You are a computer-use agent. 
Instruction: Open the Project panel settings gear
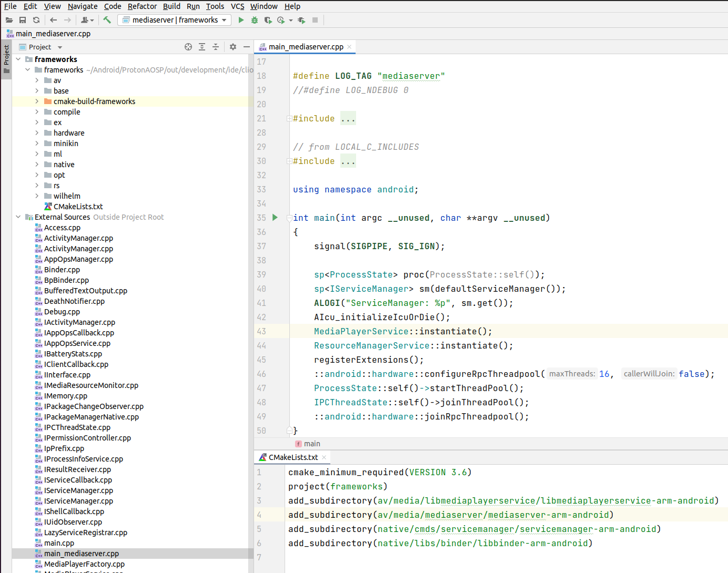click(232, 47)
